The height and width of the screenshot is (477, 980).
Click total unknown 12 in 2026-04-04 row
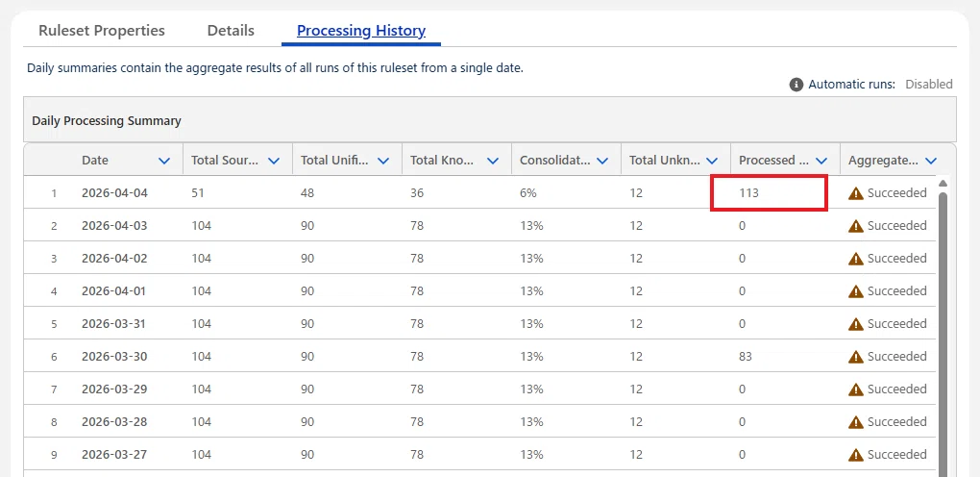click(x=636, y=192)
